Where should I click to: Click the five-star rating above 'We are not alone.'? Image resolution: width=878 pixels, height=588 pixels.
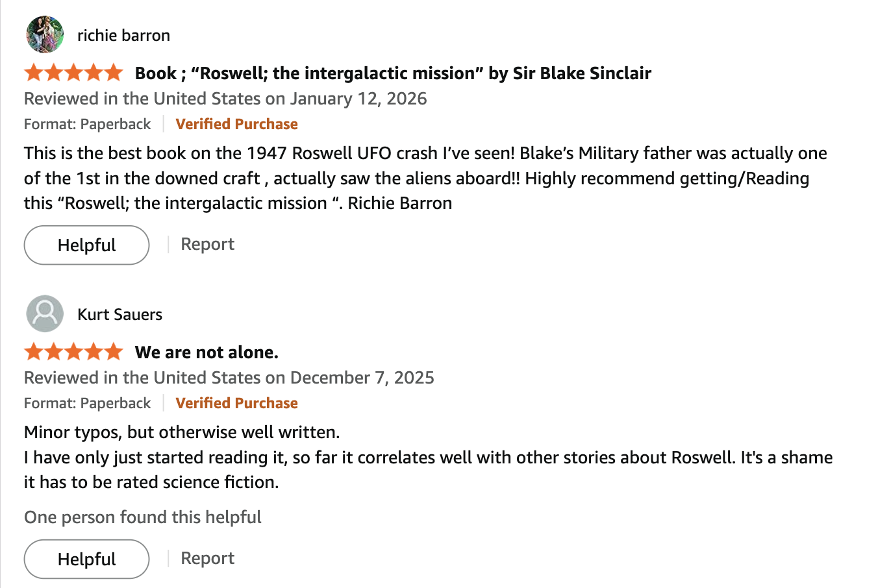73,352
